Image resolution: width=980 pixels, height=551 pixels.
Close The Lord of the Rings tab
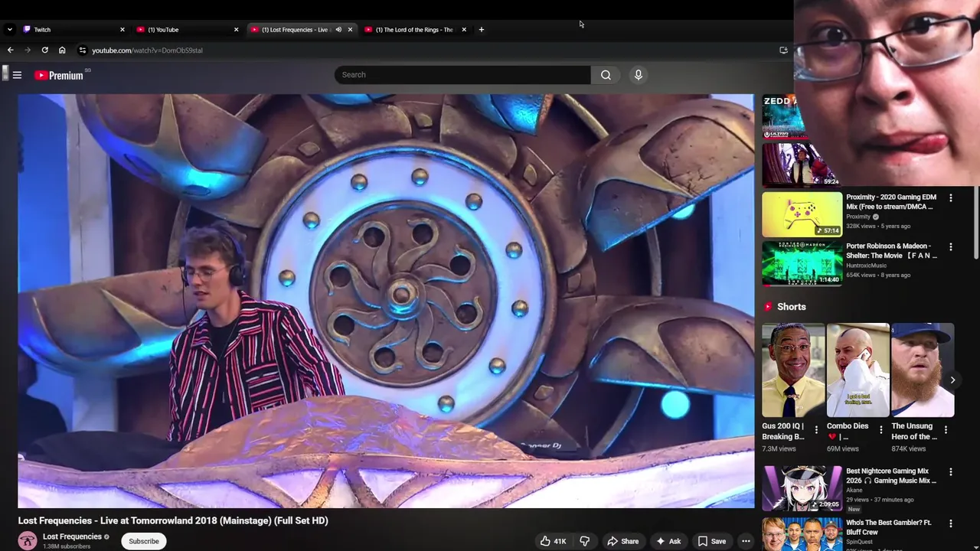464,30
